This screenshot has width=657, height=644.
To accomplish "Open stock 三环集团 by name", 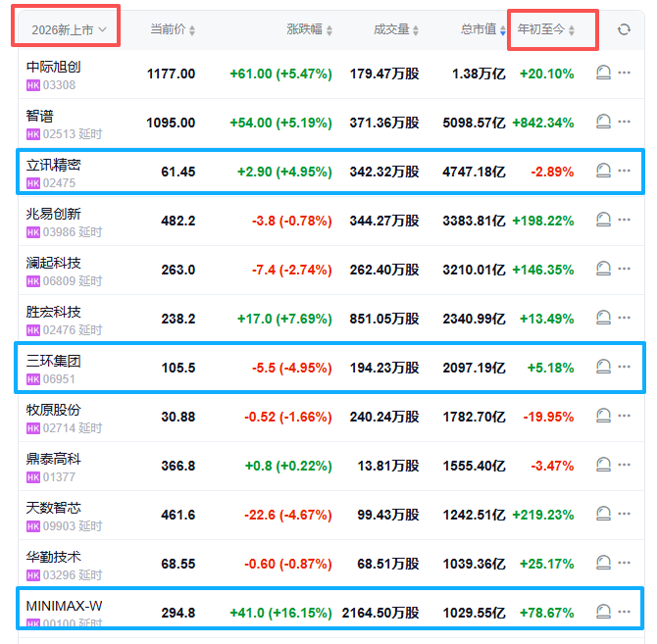I will click(53, 361).
